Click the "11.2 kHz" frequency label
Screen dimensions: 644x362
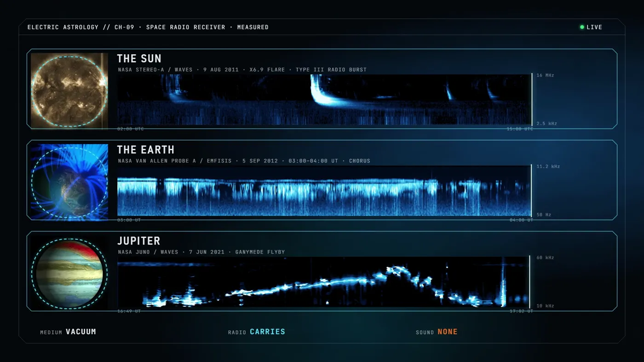pos(548,166)
